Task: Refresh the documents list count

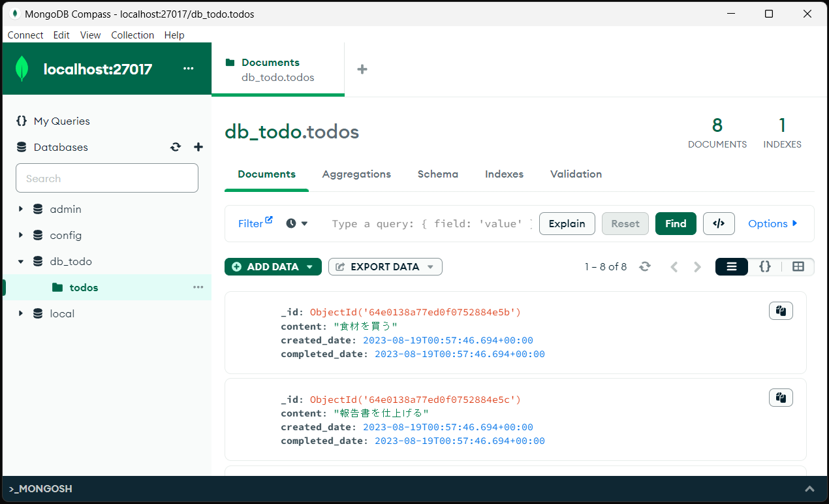Action: click(645, 266)
